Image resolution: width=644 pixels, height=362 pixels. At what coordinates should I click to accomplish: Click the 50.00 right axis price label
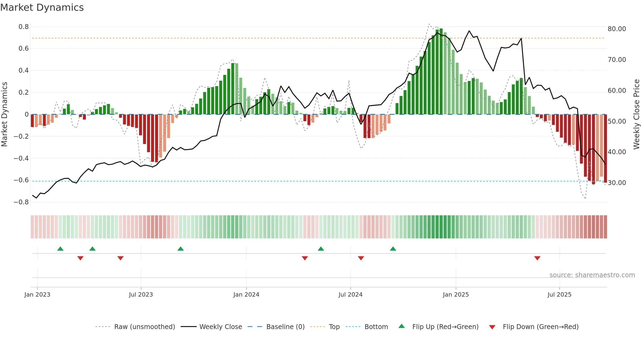617,121
